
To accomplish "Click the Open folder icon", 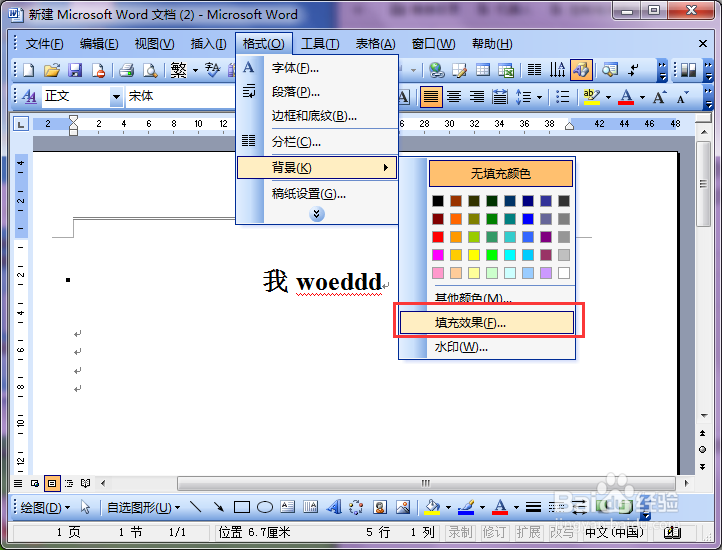I will point(52,70).
